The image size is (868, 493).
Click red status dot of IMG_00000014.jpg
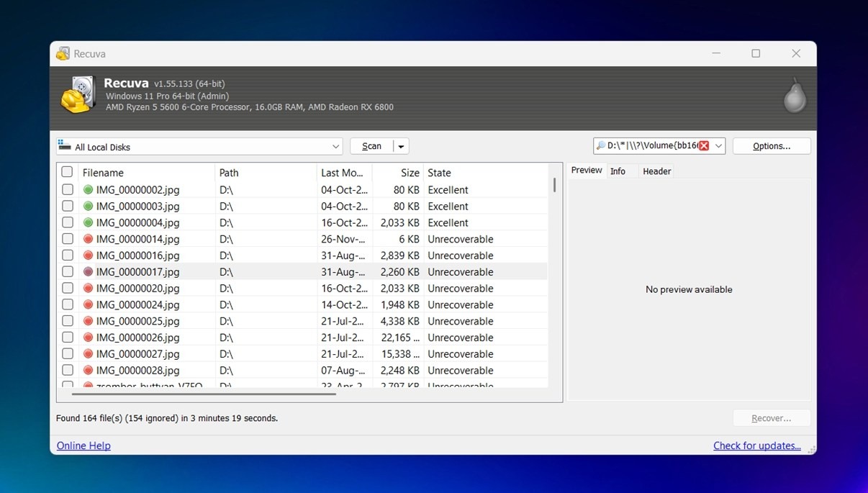point(88,239)
